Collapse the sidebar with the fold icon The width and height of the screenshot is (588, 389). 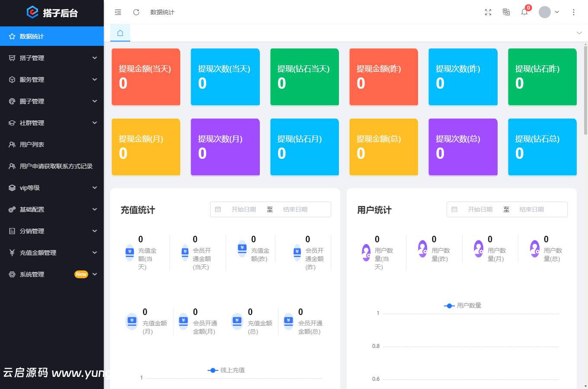click(118, 12)
